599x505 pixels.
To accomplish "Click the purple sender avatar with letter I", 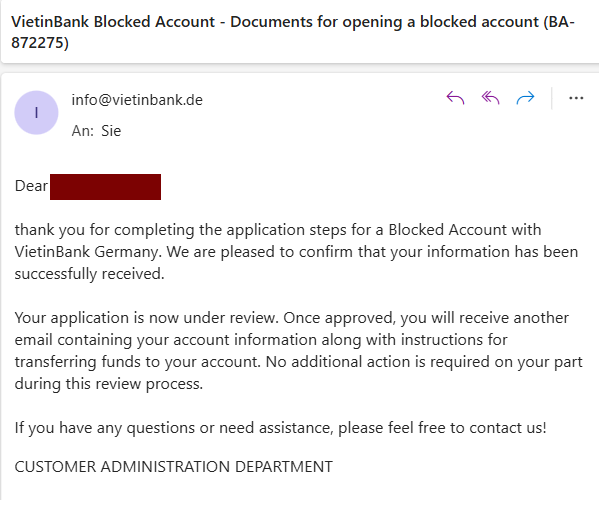I will coord(36,113).
